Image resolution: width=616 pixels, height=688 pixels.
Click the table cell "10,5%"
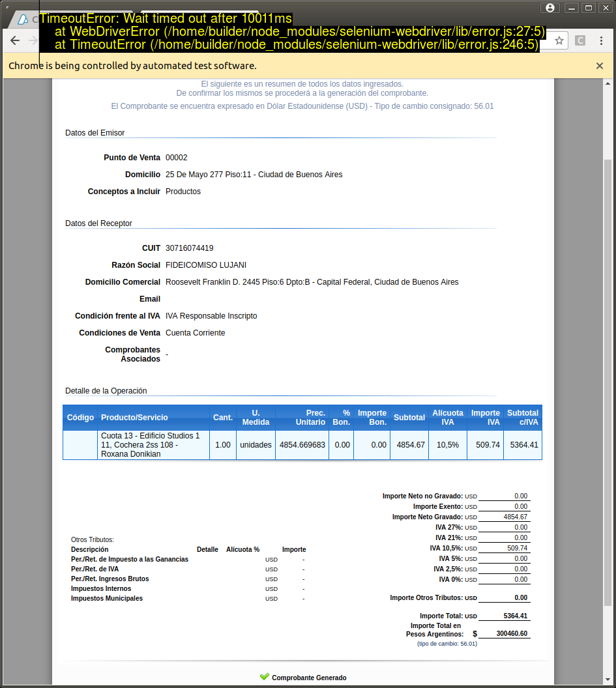(447, 445)
